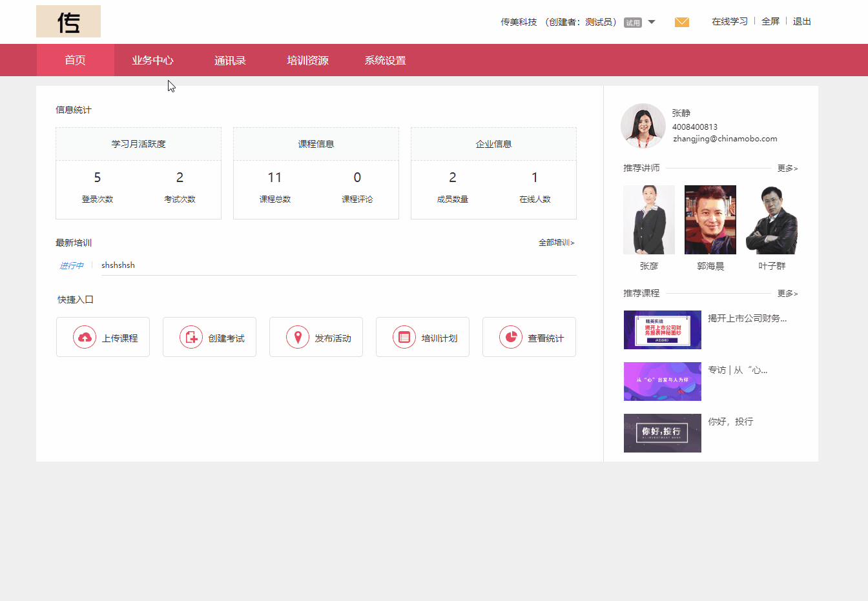The image size is (868, 601).
Task: Switch to the 通讯录 tab
Action: 230,60
